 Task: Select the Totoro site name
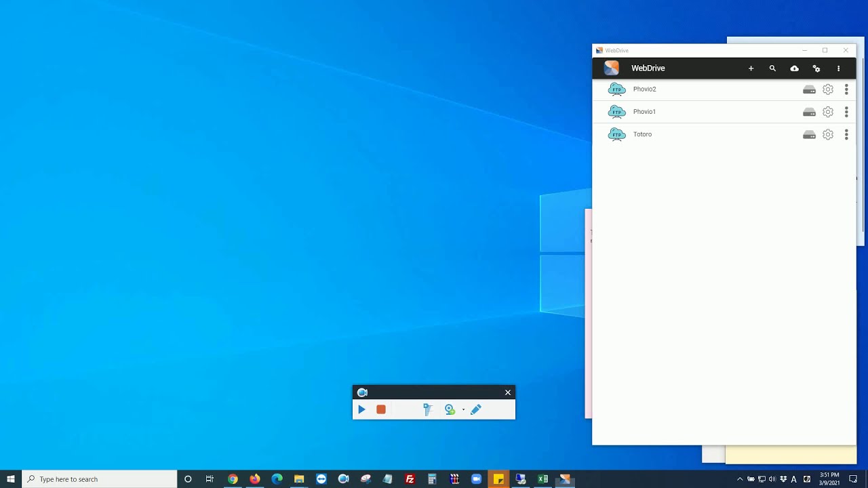pos(642,134)
